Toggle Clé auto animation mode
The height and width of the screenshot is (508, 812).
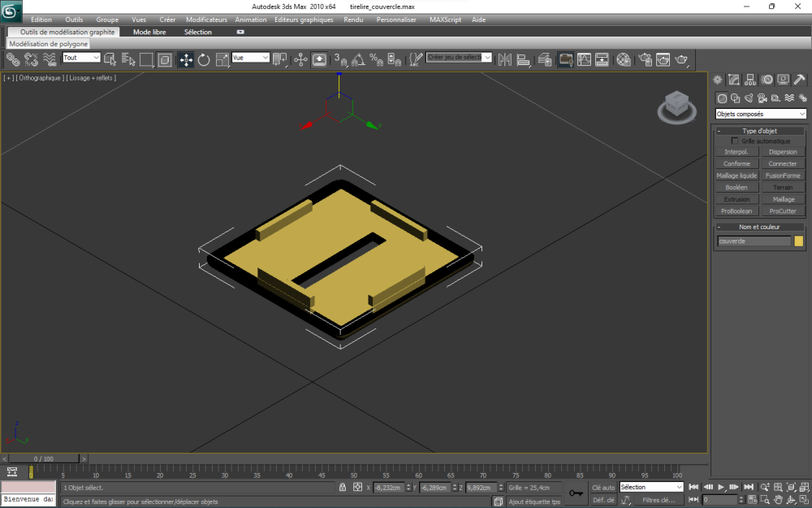603,488
